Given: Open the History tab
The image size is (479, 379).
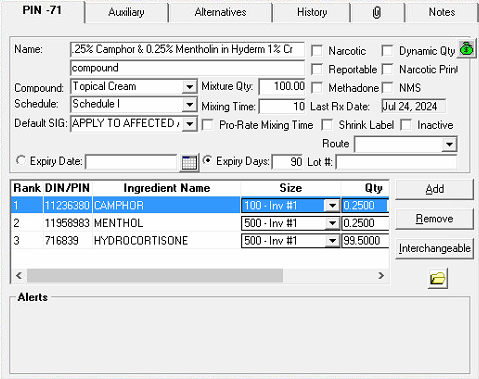Looking at the screenshot, I should tap(312, 13).
